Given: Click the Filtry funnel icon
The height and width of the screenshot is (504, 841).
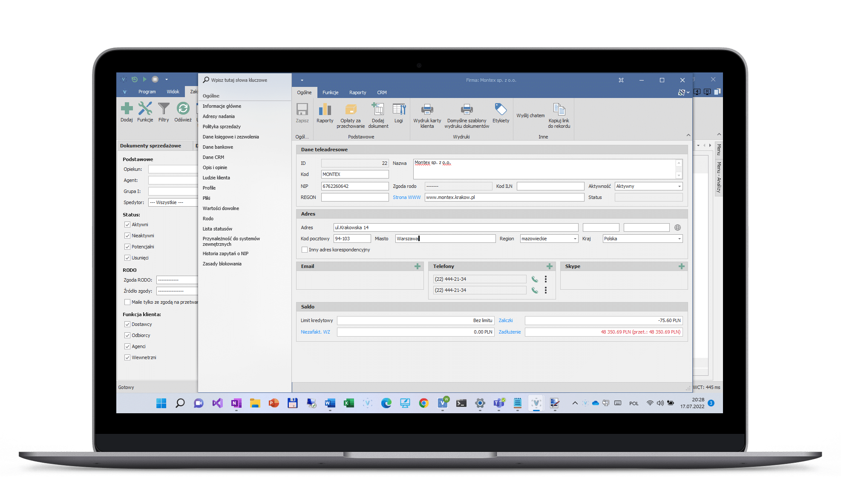Looking at the screenshot, I should (164, 109).
